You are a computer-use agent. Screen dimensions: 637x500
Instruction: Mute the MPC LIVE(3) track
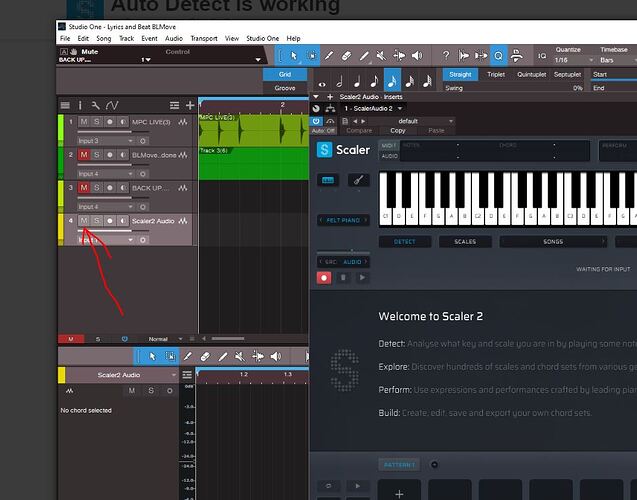[x=84, y=122]
